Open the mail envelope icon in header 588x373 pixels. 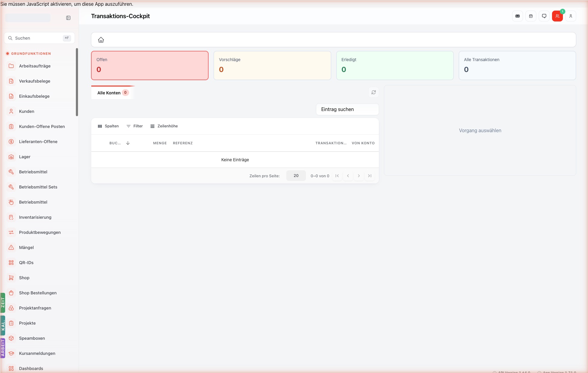(x=518, y=16)
